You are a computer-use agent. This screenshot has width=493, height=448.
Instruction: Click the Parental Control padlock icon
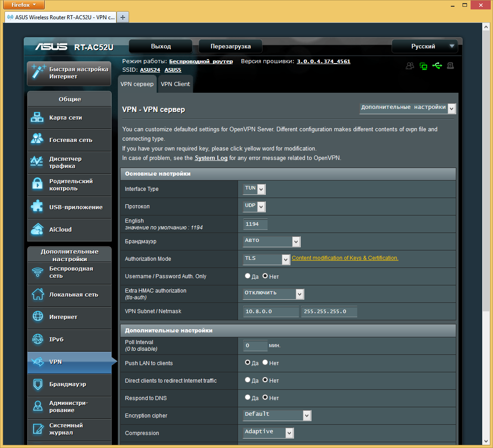(x=37, y=184)
